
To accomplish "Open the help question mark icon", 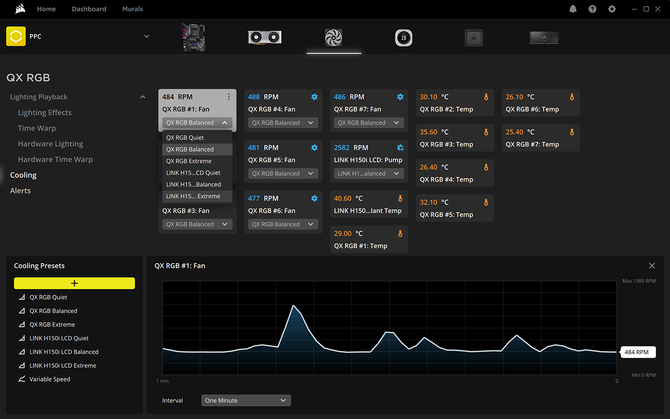I will pos(592,9).
